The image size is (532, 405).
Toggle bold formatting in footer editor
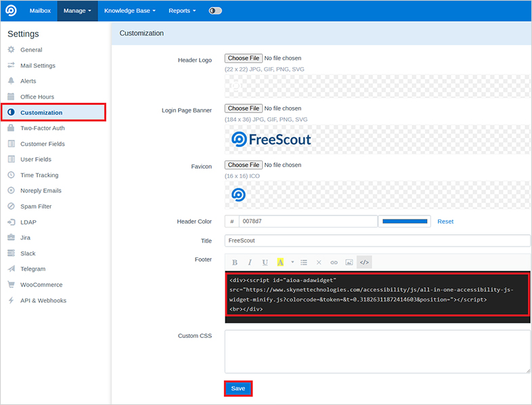click(x=235, y=262)
